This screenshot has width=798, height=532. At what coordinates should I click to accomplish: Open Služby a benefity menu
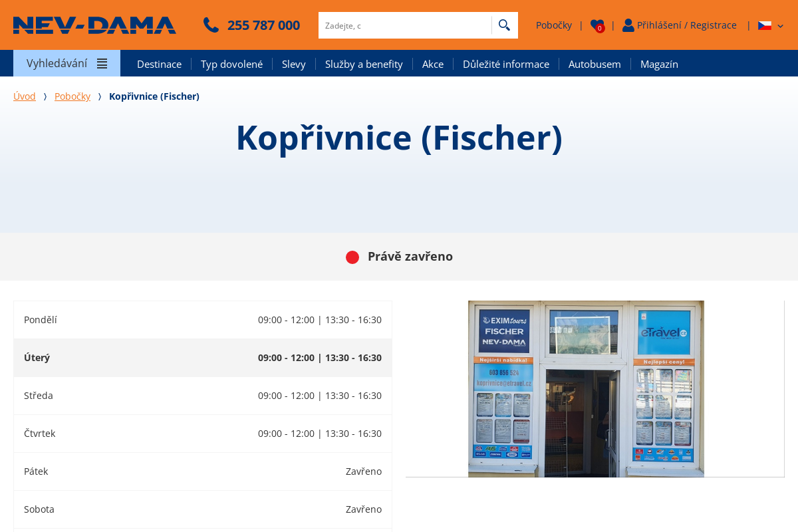(x=364, y=64)
